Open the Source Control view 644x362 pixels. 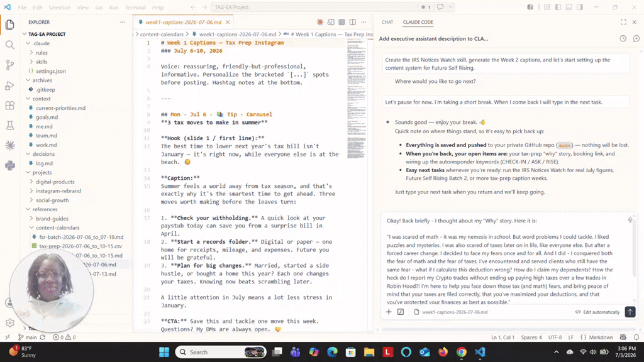pos(10,65)
